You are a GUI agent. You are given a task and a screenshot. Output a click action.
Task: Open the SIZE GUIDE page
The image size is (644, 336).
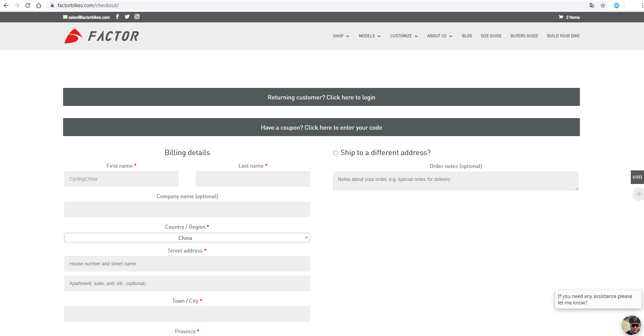coord(491,36)
